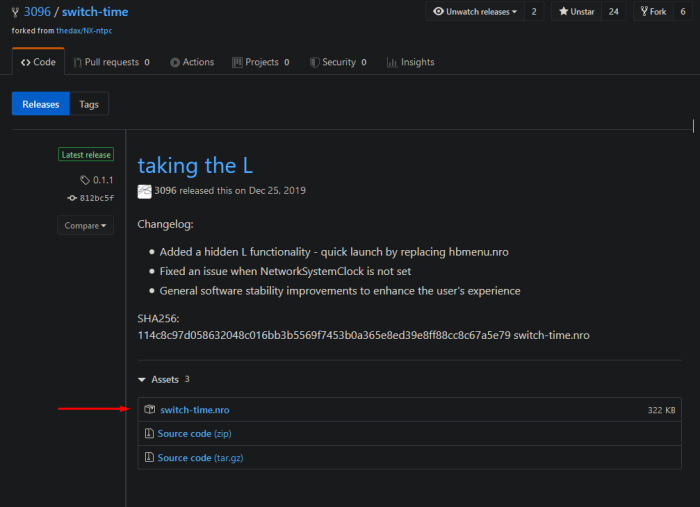Open the switch-time repository link
This screenshot has height=507, width=700.
coord(95,12)
